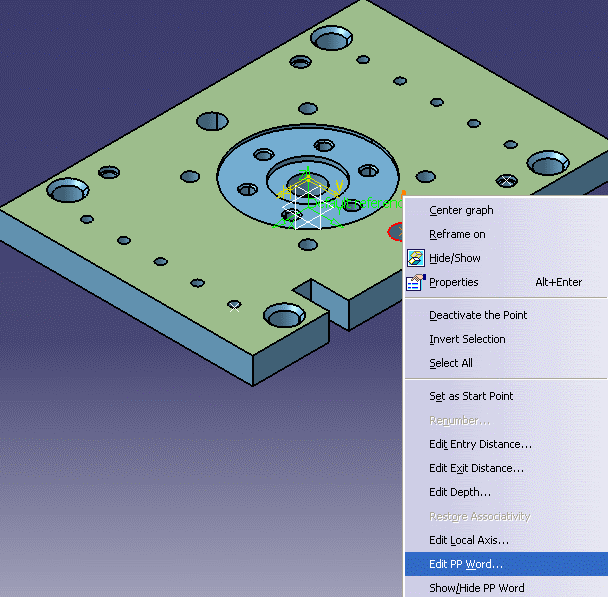Click the Hide/Show icon in context menu
The image size is (608, 597).
pos(416,258)
